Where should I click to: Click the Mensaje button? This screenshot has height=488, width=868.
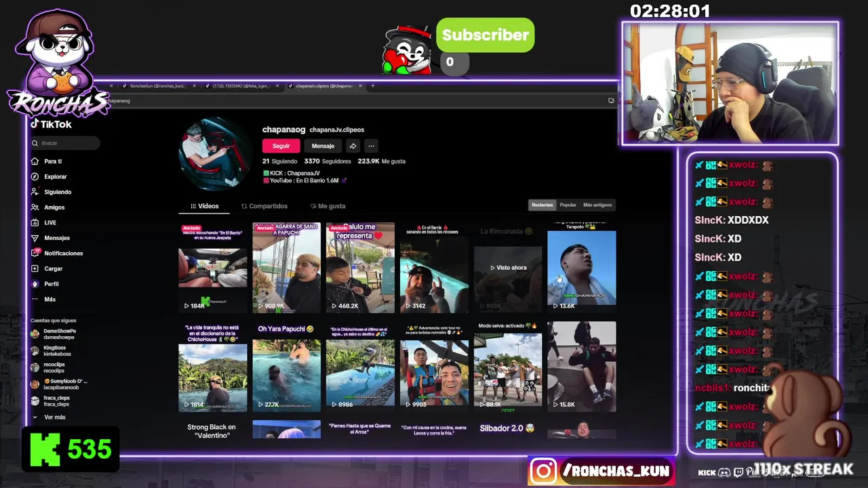click(x=323, y=146)
